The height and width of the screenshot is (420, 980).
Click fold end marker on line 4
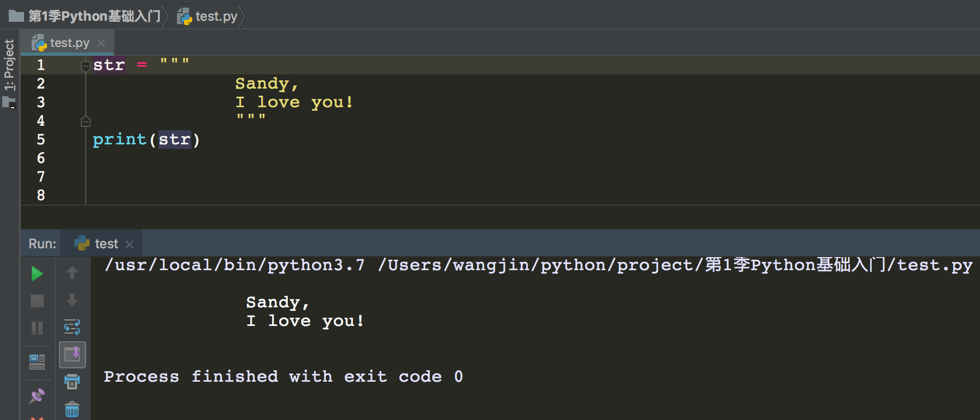point(85,121)
